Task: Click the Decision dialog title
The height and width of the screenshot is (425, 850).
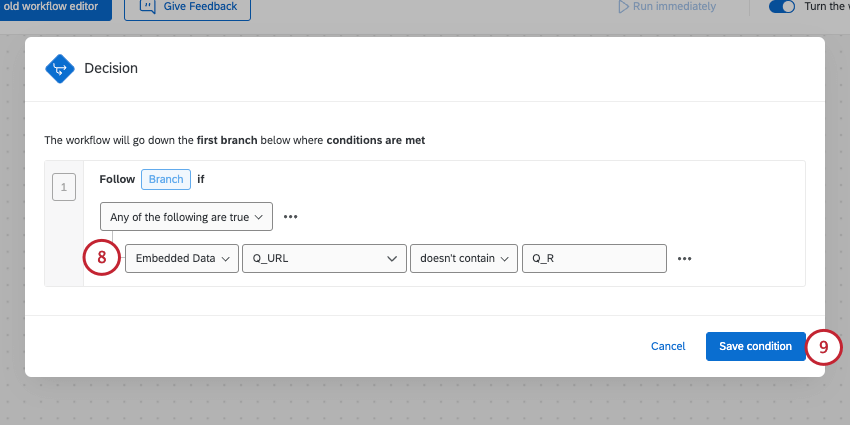Action: pos(111,68)
